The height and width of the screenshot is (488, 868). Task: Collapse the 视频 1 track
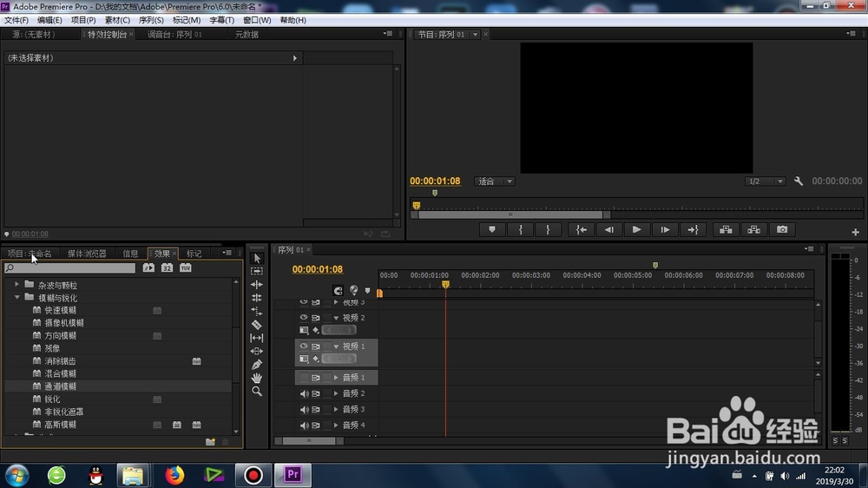[336, 346]
